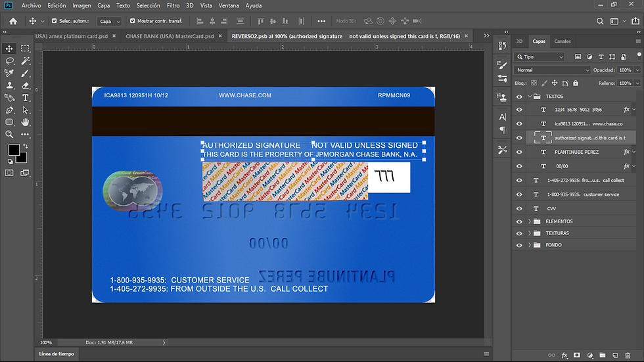Open the Capa auto-select dropdown
Image resolution: width=644 pixels, height=362 pixels.
(x=109, y=21)
